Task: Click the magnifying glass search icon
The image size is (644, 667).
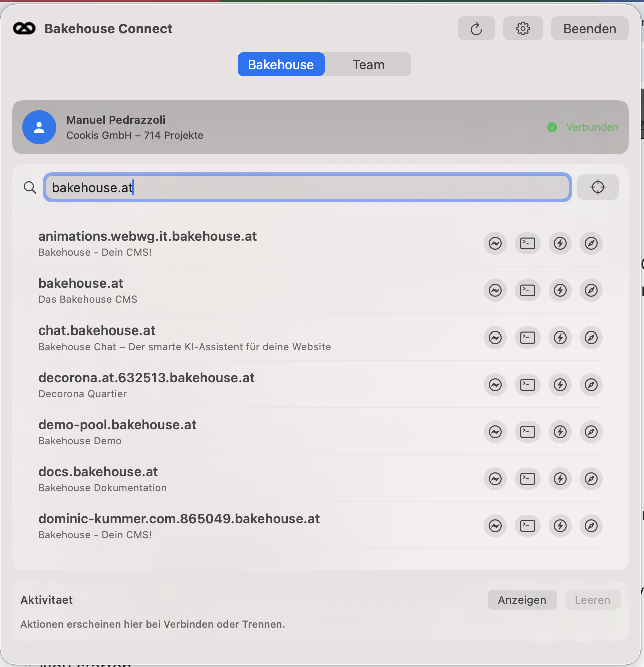Action: point(30,187)
